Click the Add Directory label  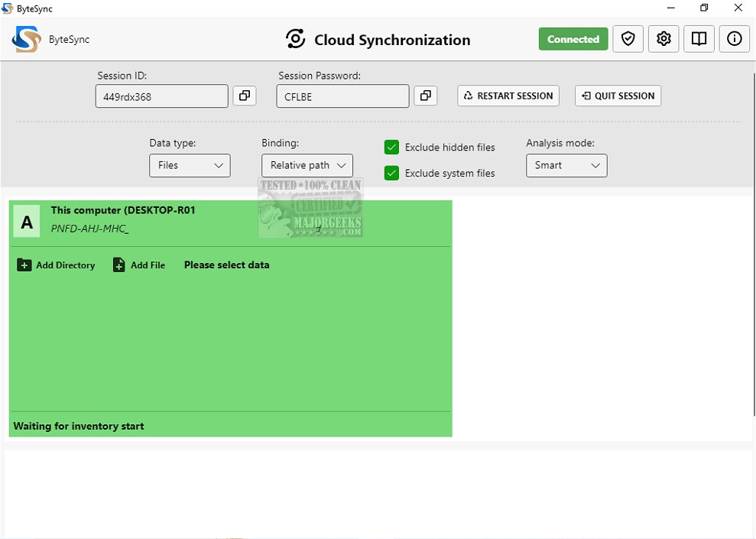point(66,265)
